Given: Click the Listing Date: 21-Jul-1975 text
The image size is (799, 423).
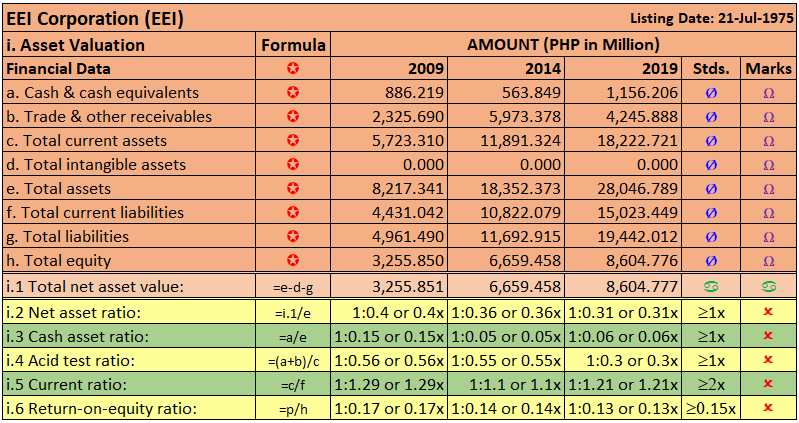Looking at the screenshot, I should [x=711, y=18].
